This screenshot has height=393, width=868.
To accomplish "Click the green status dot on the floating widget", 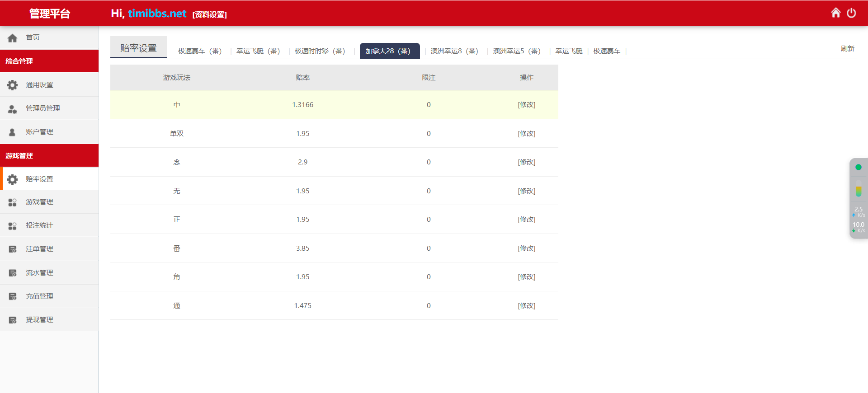I will (859, 167).
